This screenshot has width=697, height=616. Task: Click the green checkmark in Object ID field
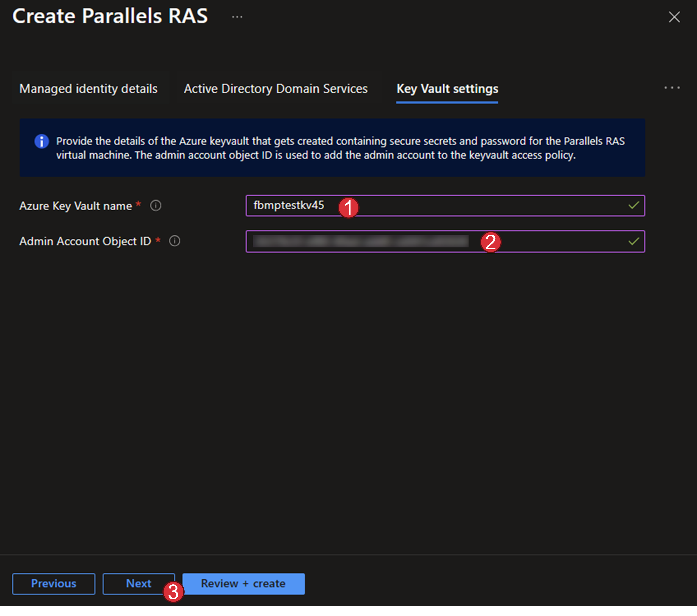click(633, 242)
